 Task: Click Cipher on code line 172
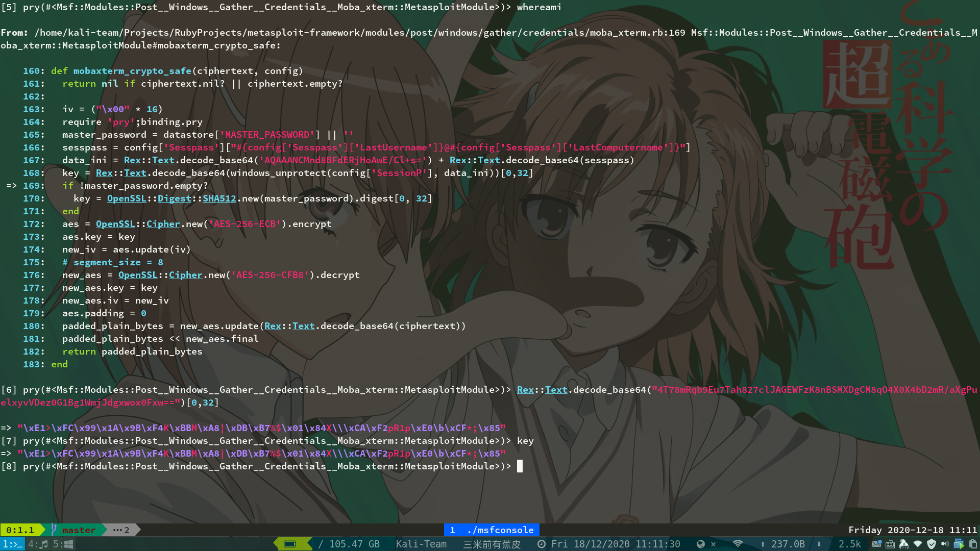(163, 224)
